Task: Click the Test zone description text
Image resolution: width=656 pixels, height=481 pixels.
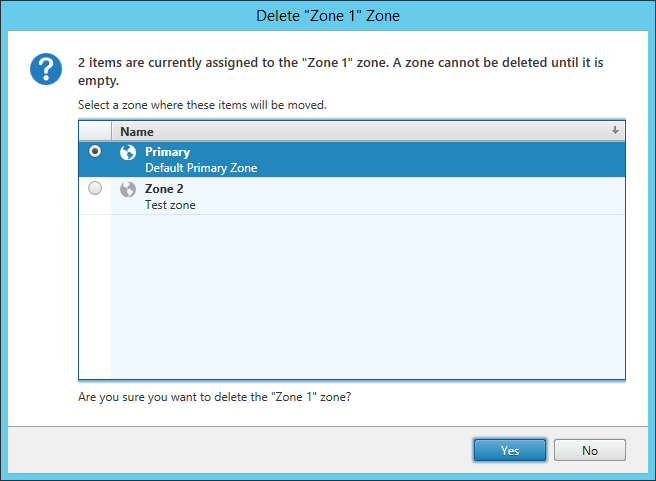Action: (170, 205)
